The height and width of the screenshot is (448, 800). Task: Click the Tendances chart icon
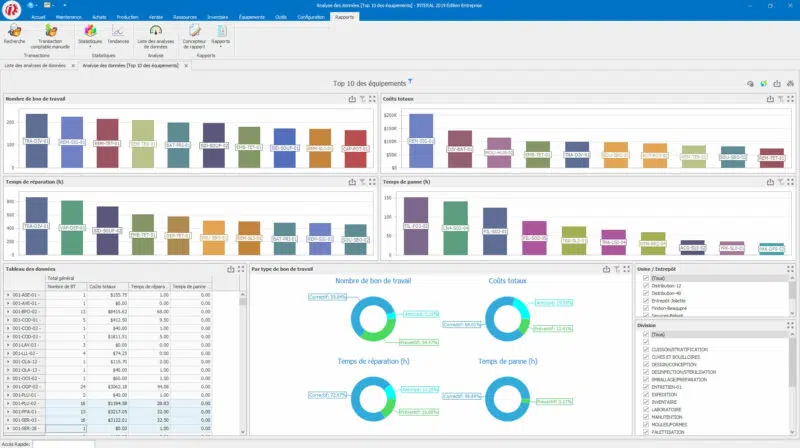118,33
